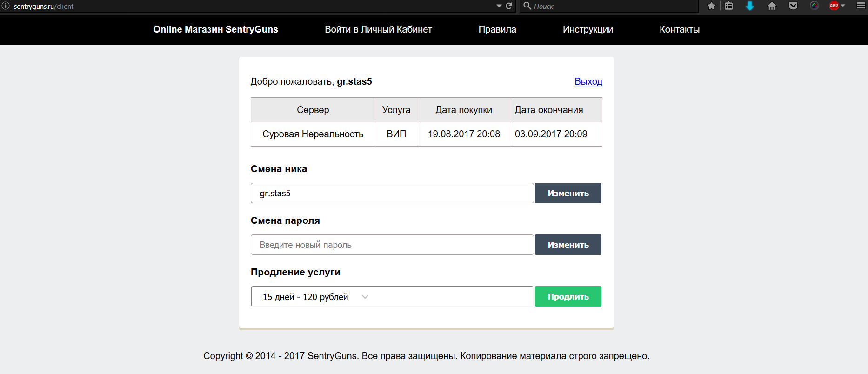This screenshot has height=374, width=868.
Task: Expand the Adblock Plus dropdown arrow
Action: click(843, 6)
